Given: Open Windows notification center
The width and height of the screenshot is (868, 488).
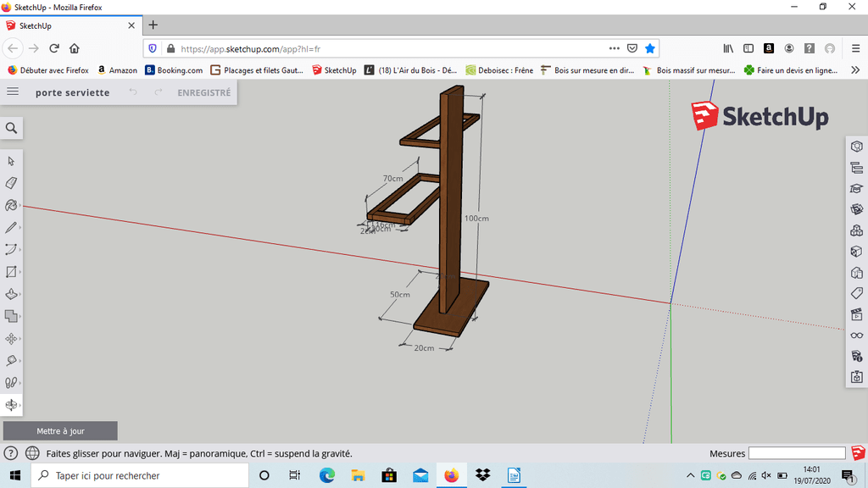Looking at the screenshot, I should (848, 475).
